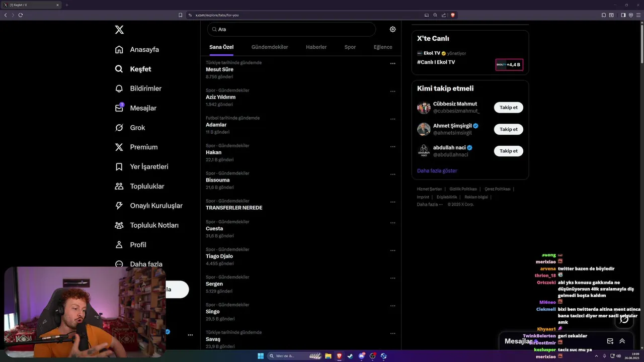Bookmark this page in the address bar
Viewport: 644px width, 362px height.
pyautogui.click(x=180, y=15)
